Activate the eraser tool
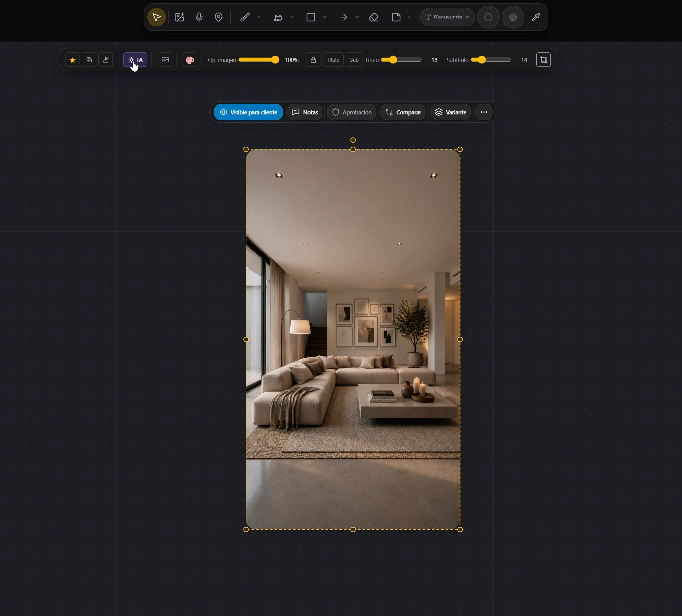 tap(374, 17)
